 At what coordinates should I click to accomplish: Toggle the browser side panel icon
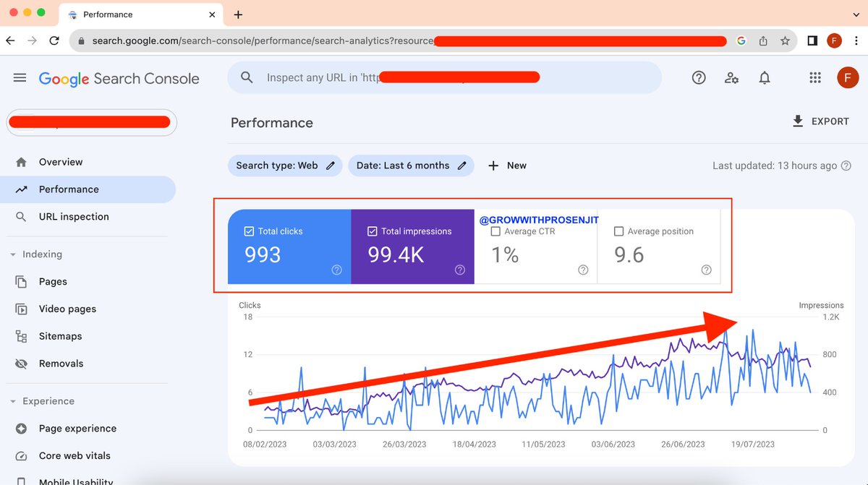click(x=812, y=41)
